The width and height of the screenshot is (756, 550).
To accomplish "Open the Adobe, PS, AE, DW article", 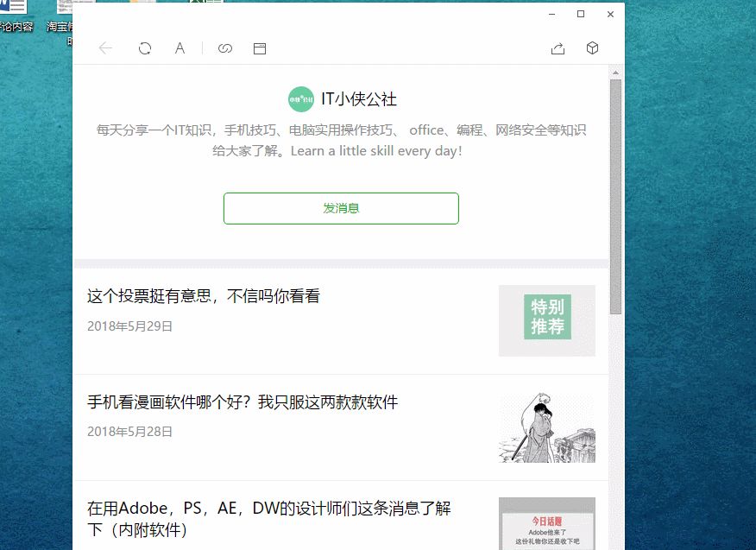I will coord(269,519).
